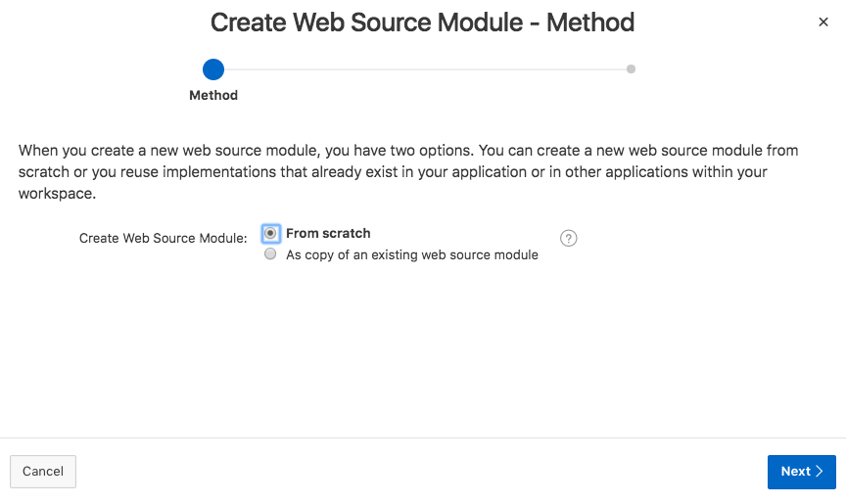Choose the copy existing module radio button

click(x=271, y=254)
